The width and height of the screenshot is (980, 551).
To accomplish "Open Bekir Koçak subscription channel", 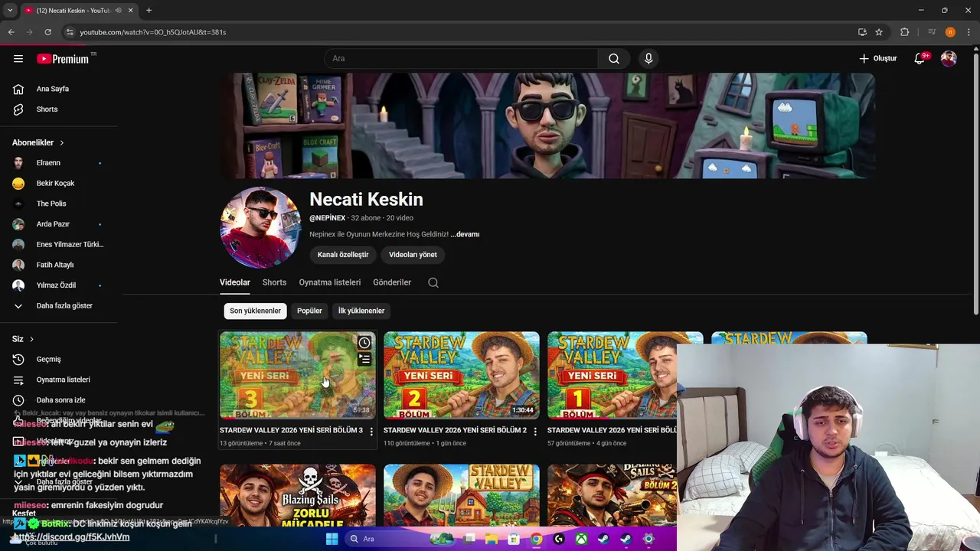I will [55, 184].
